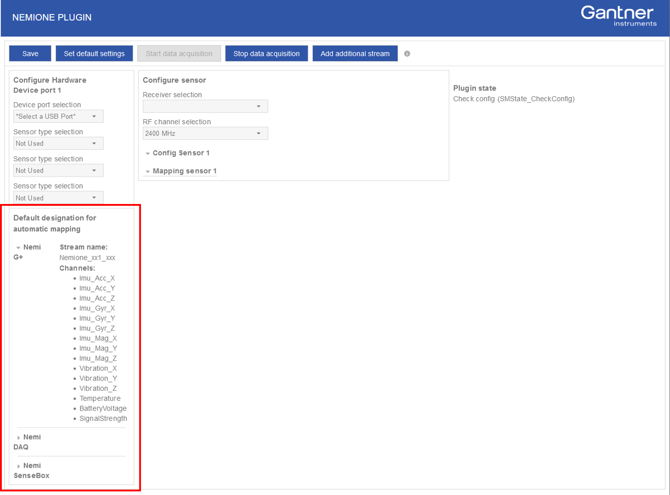Screen dimensions: 670x495
Task: Click the Temperature channel entry
Action: (100, 398)
